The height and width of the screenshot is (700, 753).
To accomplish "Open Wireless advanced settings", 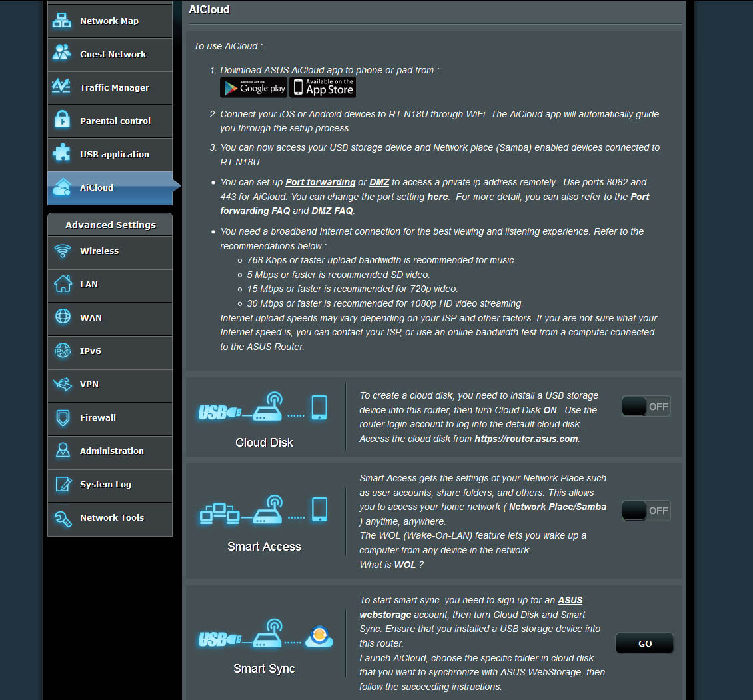I will (110, 251).
